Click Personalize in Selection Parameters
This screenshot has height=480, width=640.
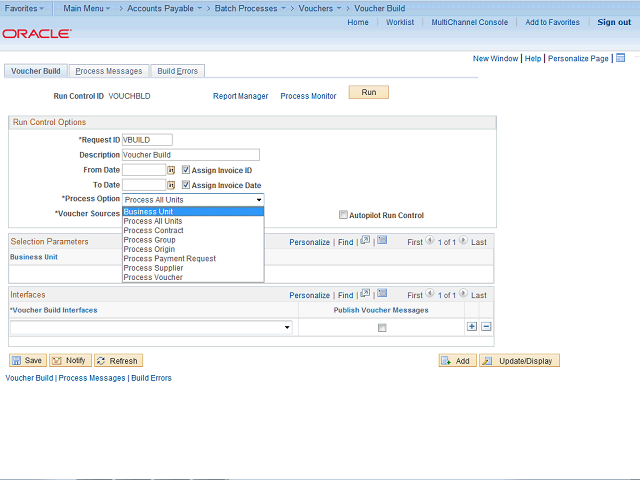coord(309,242)
